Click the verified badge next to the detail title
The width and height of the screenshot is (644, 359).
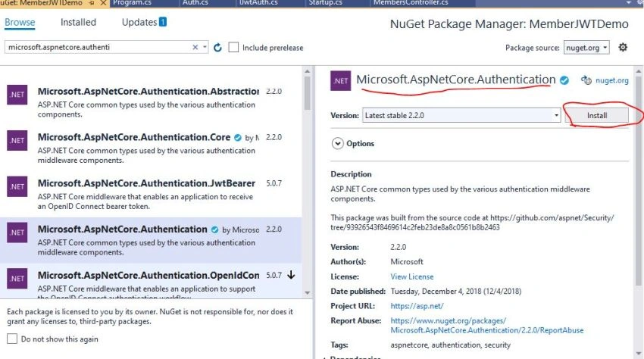[x=564, y=80]
